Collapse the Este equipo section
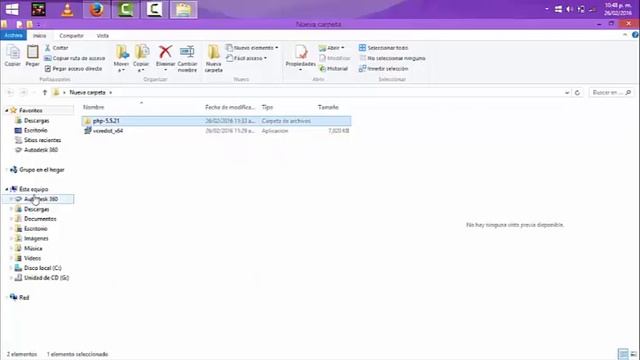The width and height of the screenshot is (640, 360). (x=7, y=189)
